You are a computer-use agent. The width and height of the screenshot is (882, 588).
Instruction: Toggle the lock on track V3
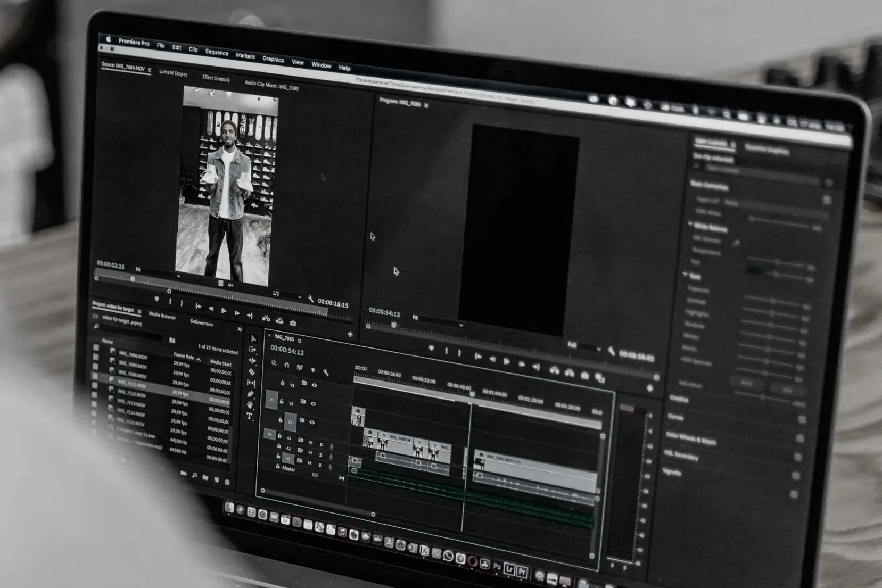coord(283,383)
